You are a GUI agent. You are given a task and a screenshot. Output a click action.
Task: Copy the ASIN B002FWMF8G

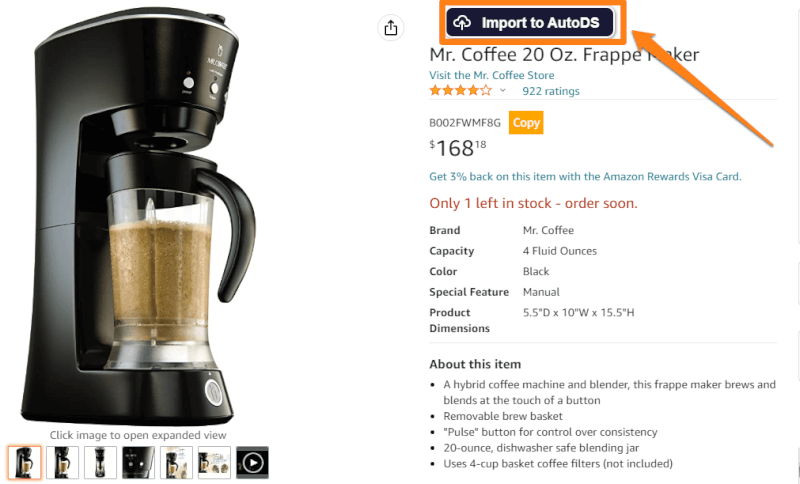click(526, 122)
